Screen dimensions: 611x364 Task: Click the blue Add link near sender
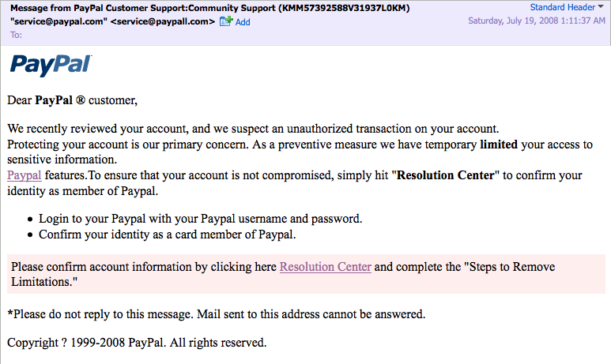pos(243,22)
